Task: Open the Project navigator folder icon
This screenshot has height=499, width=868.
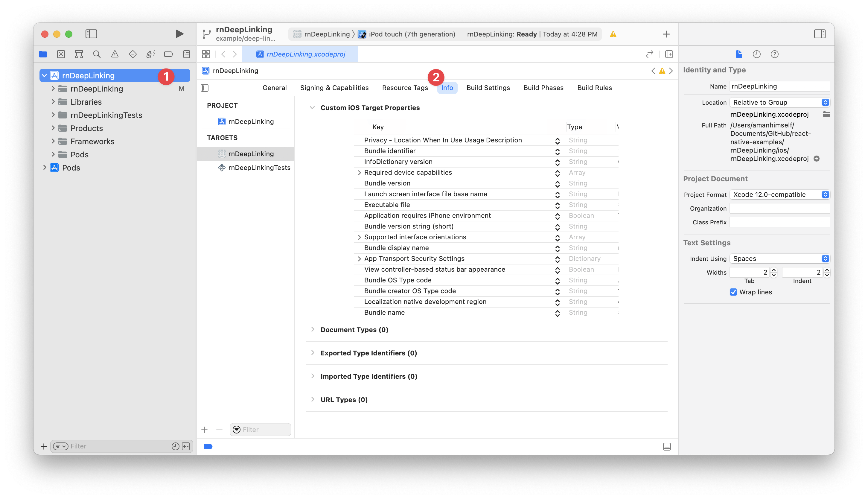Action: [43, 54]
